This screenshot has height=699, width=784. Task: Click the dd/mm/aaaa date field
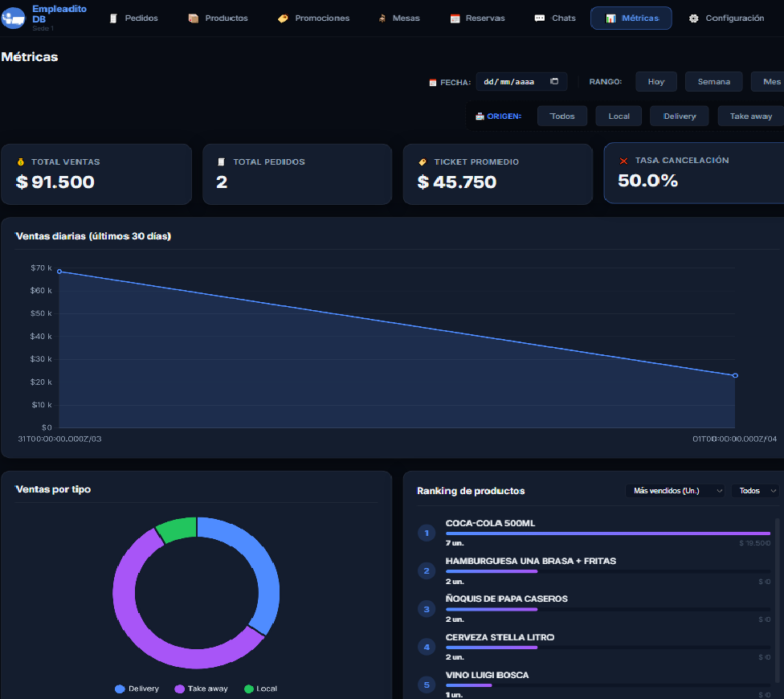point(509,82)
